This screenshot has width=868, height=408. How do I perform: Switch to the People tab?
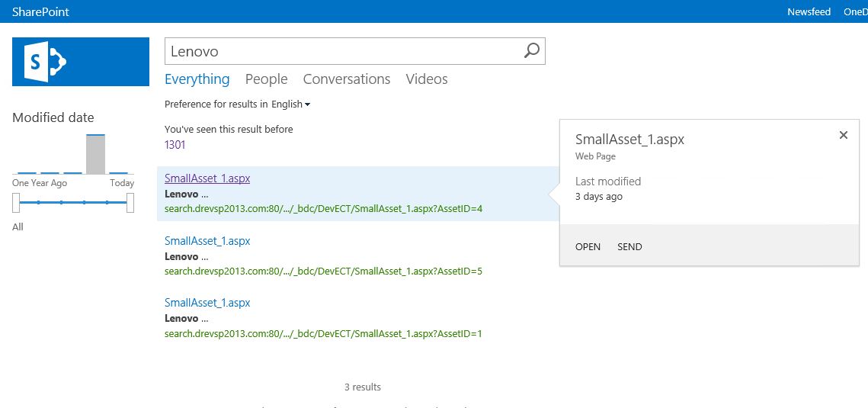tap(266, 79)
